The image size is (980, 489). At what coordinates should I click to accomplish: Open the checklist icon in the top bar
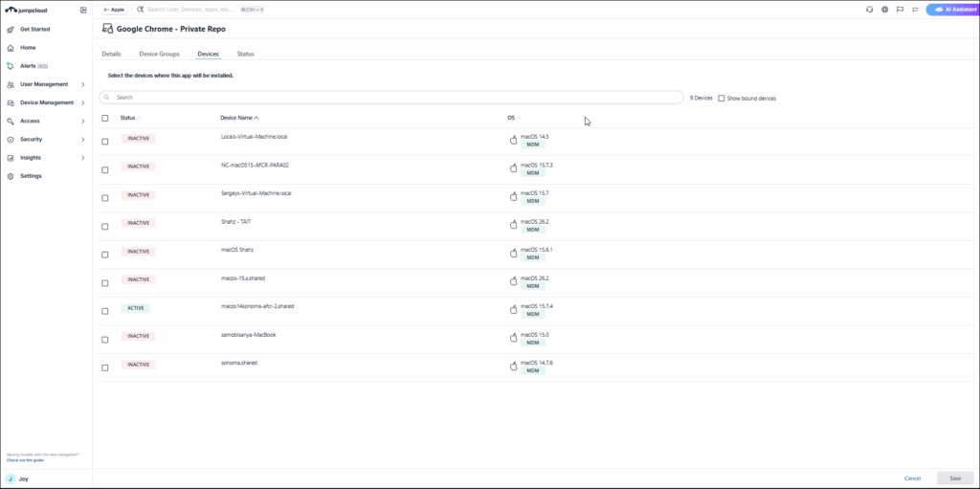pos(916,10)
